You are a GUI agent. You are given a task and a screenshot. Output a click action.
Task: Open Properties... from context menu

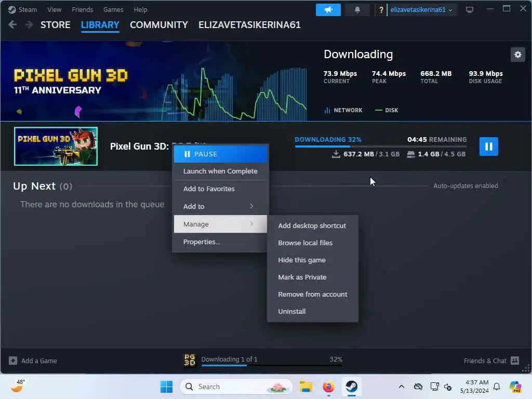(x=220, y=242)
